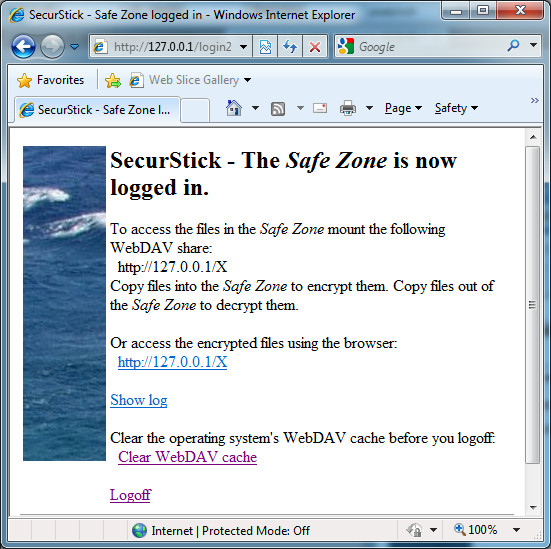The height and width of the screenshot is (549, 551).
Task: Click the magnifier search icon
Action: click(513, 45)
